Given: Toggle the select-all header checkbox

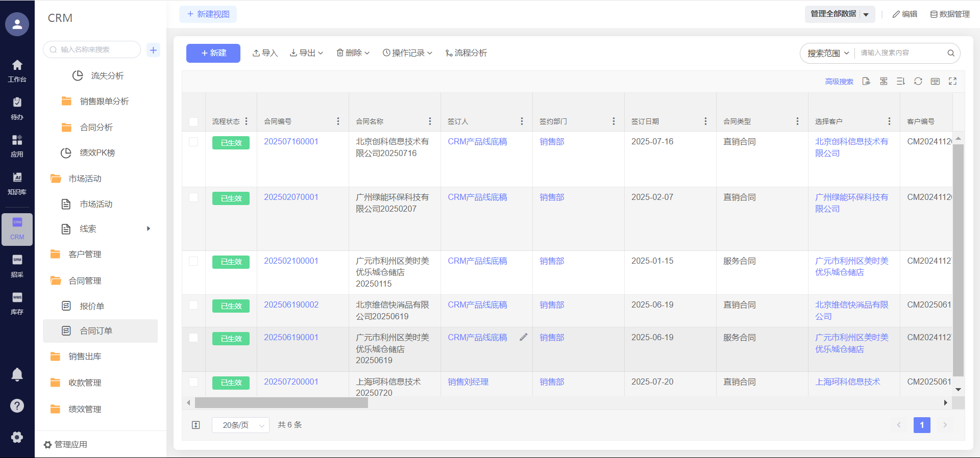Looking at the screenshot, I should [x=193, y=121].
